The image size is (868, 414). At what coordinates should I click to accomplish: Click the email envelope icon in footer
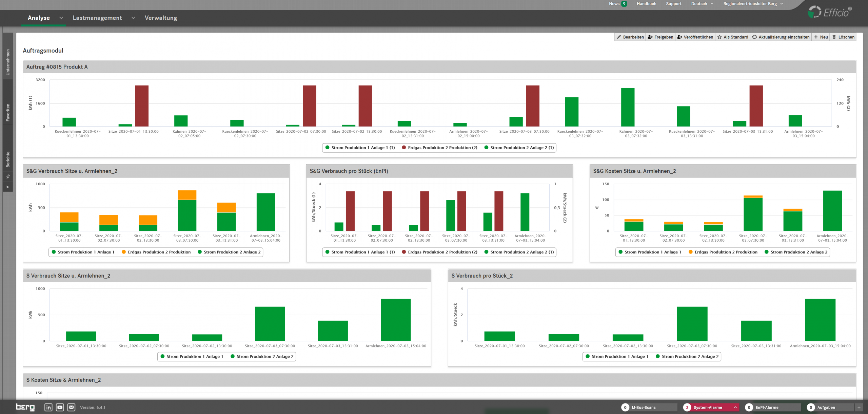(x=71, y=407)
